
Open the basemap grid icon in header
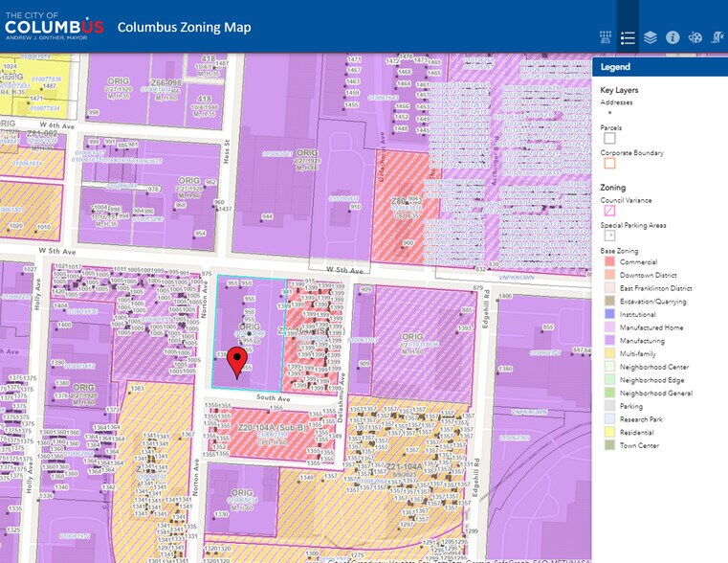pos(605,38)
